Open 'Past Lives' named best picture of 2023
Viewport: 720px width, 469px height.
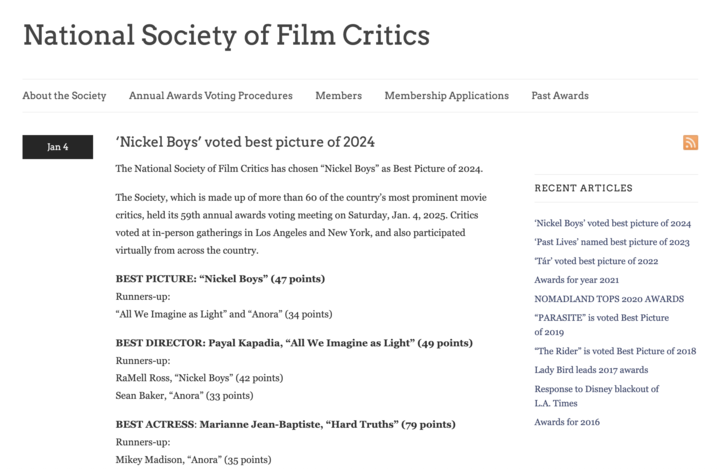(x=612, y=242)
